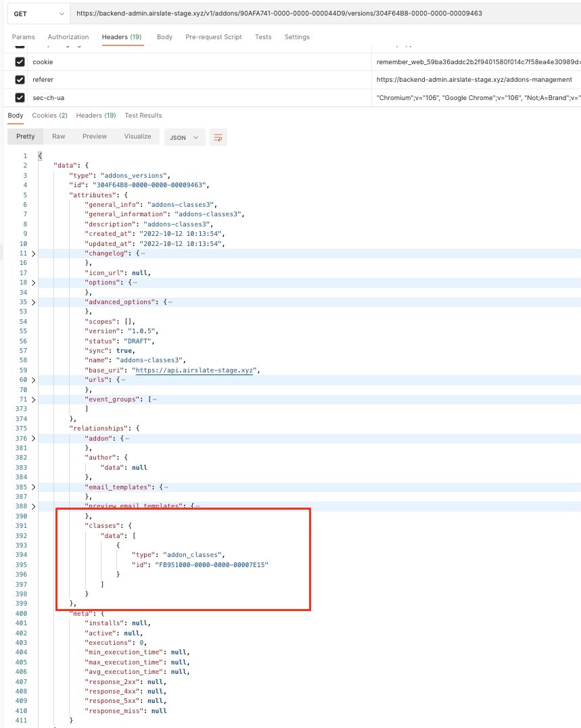This screenshot has width=581, height=728.
Task: Open the Authorization tab
Action: [68, 37]
